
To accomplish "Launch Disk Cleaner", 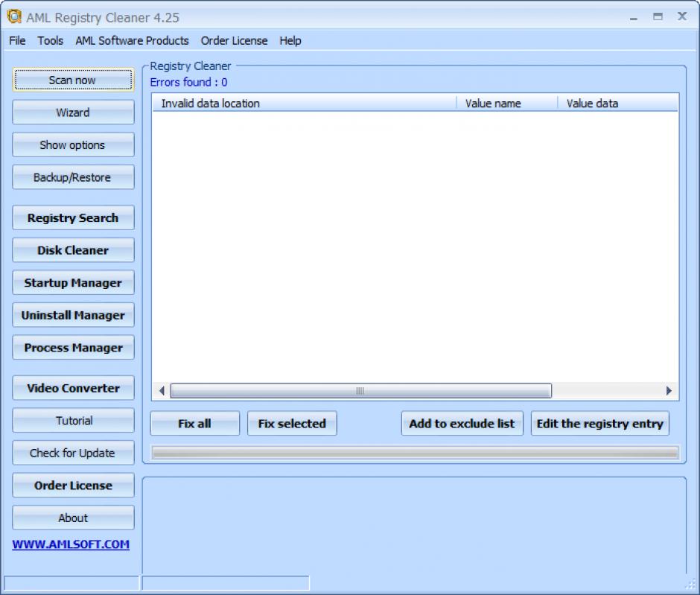I will 73,250.
